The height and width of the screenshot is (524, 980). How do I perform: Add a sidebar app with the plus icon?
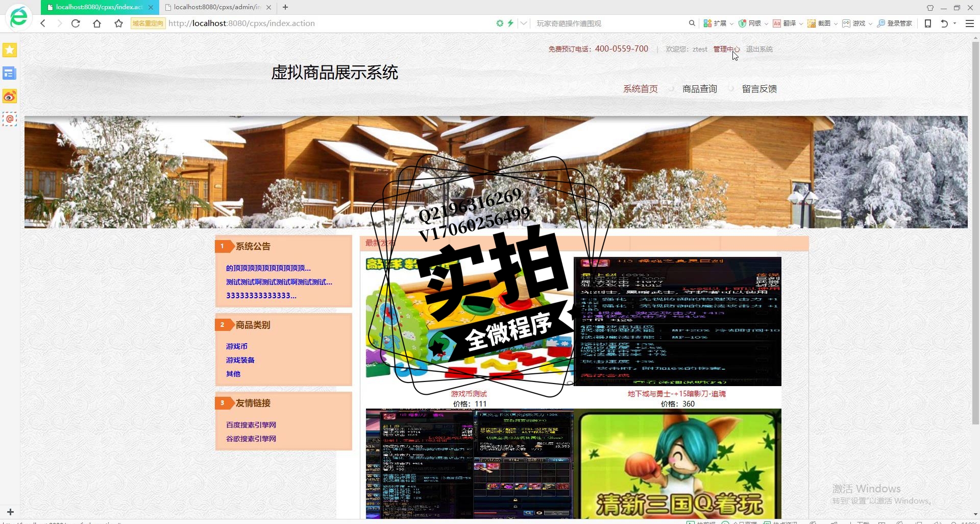(x=10, y=512)
